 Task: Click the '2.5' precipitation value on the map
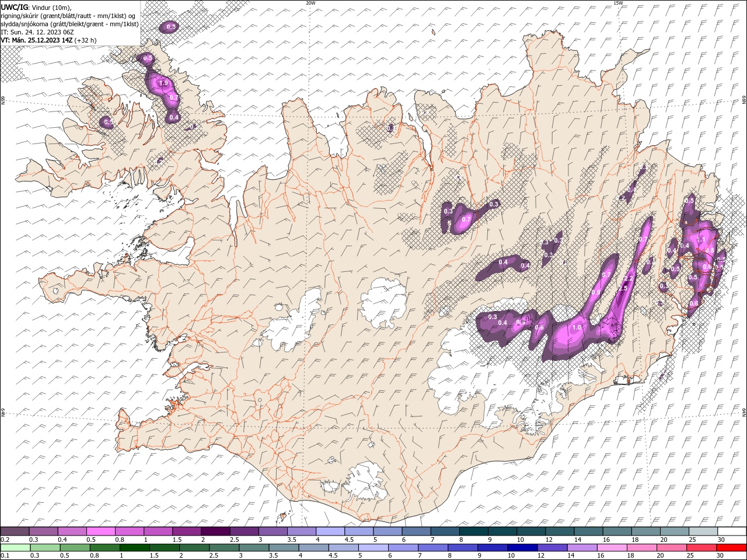pyautogui.click(x=623, y=289)
